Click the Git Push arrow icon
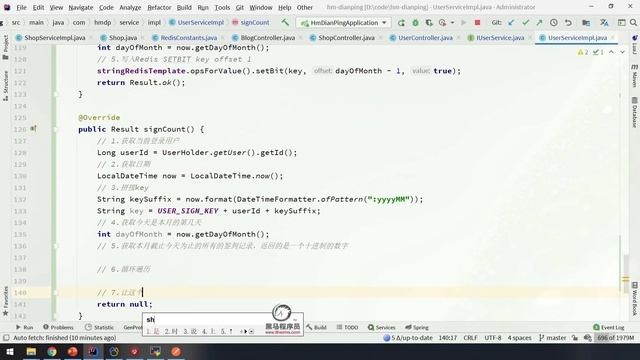The width and height of the screenshot is (640, 360). (539, 23)
